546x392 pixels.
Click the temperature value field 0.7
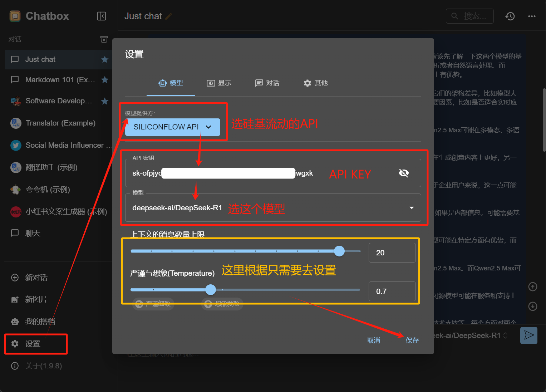tap(392, 291)
